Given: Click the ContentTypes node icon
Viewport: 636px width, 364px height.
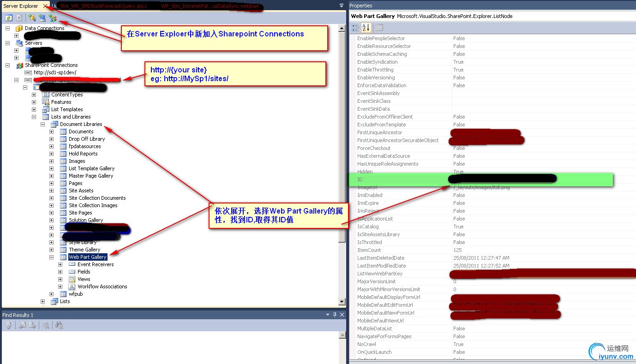Looking at the screenshot, I should pyautogui.click(x=46, y=95).
